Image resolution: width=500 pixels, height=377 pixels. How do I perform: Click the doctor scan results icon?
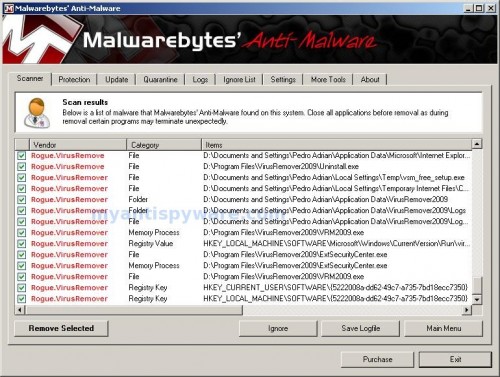click(x=37, y=113)
